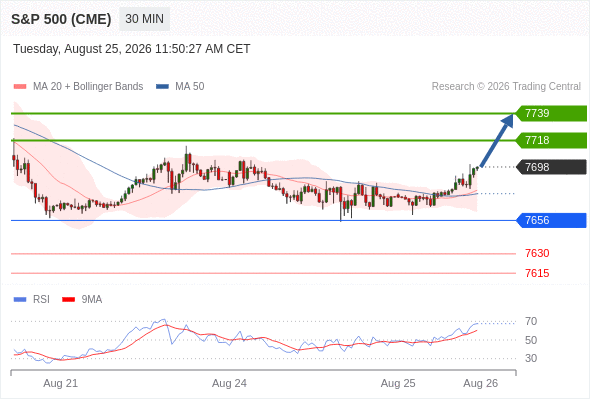590x400 pixels.
Task: Toggle the MA 20 + Bollinger Bands legend label
Action: 88,87
